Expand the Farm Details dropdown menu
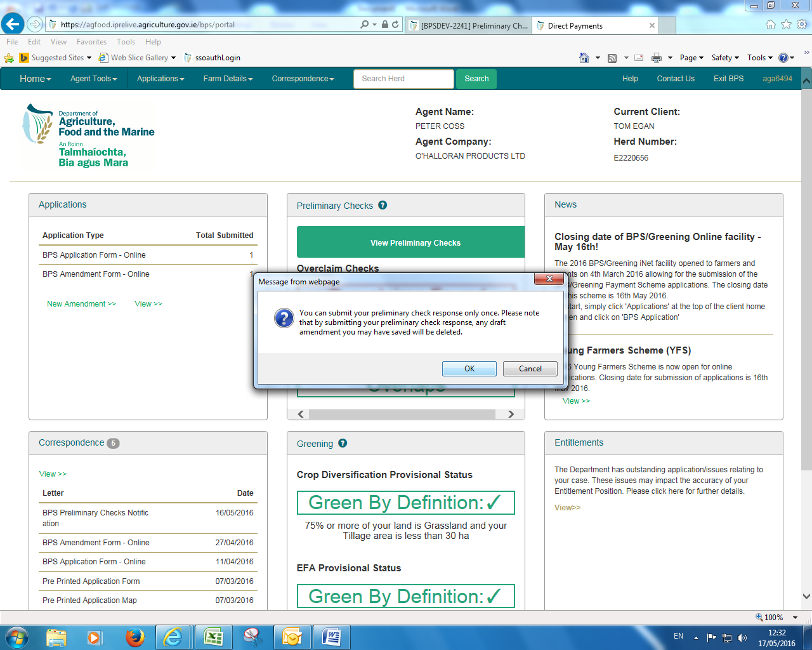This screenshot has height=650, width=812. coord(228,79)
